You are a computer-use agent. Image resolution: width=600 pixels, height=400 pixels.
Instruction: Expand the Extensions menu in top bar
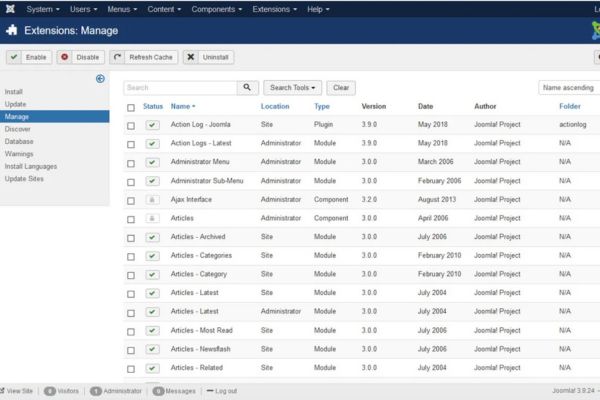click(274, 8)
